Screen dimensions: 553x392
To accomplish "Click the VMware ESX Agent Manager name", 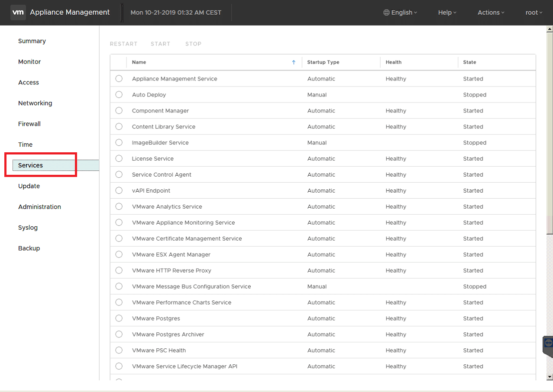I will (x=171, y=255).
